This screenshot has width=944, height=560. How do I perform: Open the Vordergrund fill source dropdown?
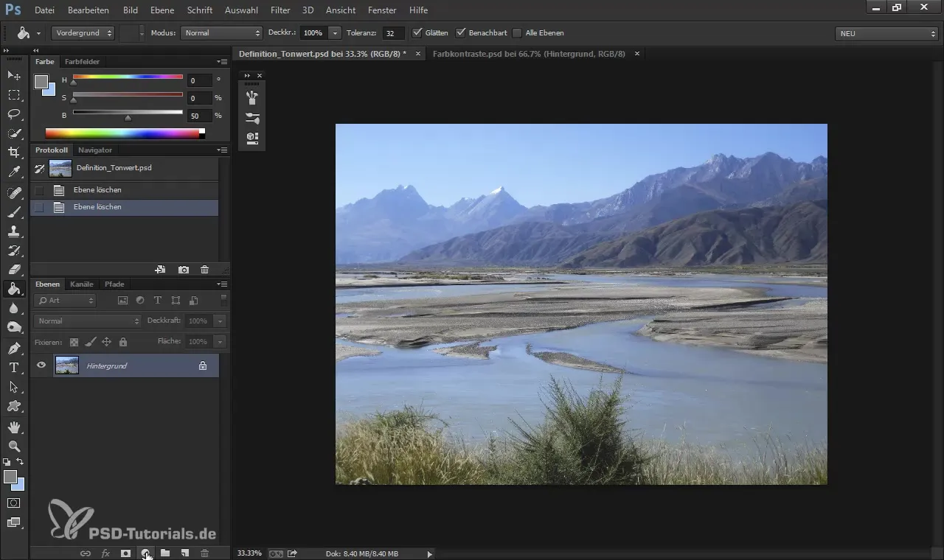[x=83, y=33]
